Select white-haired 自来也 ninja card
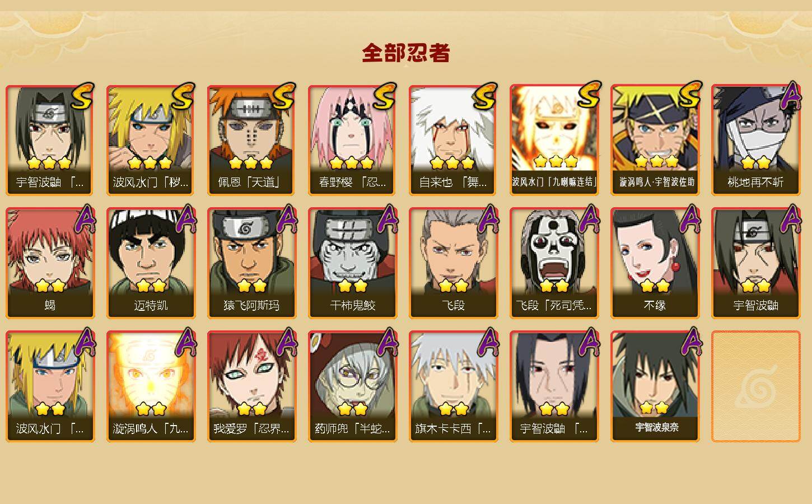 (x=453, y=140)
